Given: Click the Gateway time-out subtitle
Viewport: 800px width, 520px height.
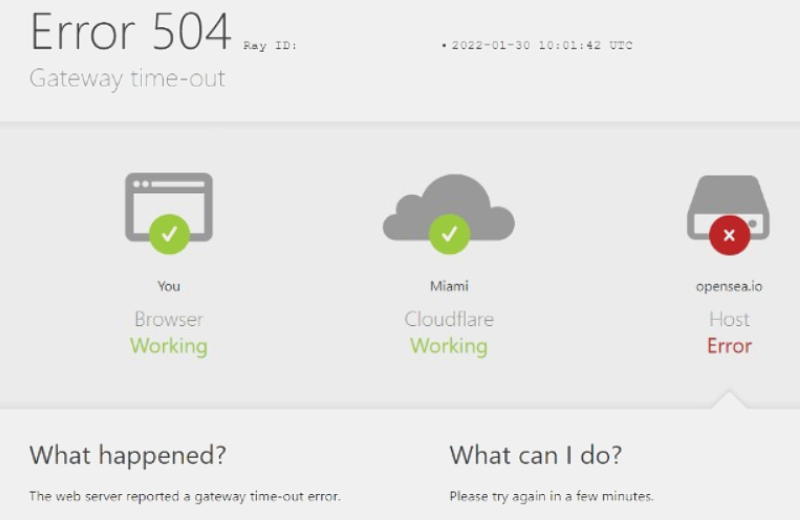Looking at the screenshot, I should [127, 79].
